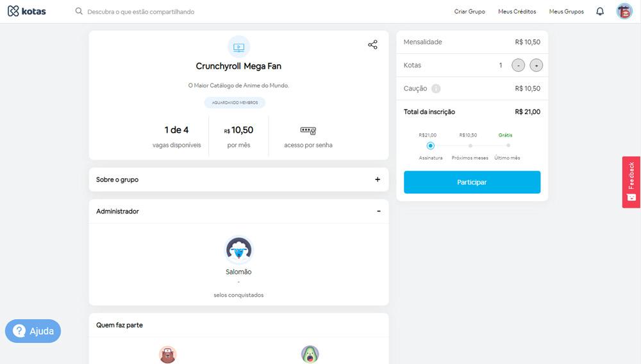Image resolution: width=641 pixels, height=364 pixels.
Task: Click the 'selos conquistados' text
Action: [238, 295]
